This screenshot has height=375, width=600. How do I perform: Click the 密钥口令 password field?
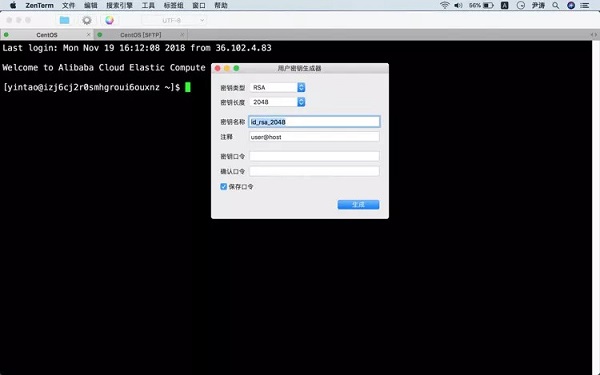click(x=314, y=156)
